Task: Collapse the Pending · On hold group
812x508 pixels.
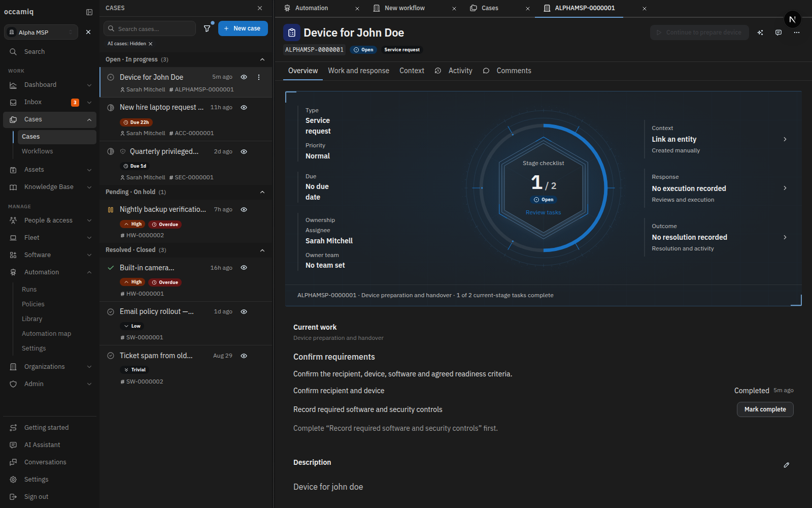Action: tap(262, 192)
